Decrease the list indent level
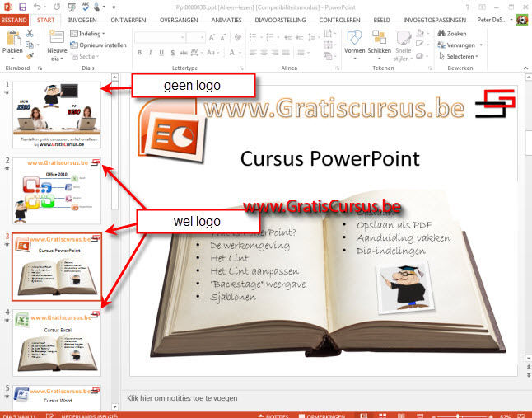 [288, 37]
